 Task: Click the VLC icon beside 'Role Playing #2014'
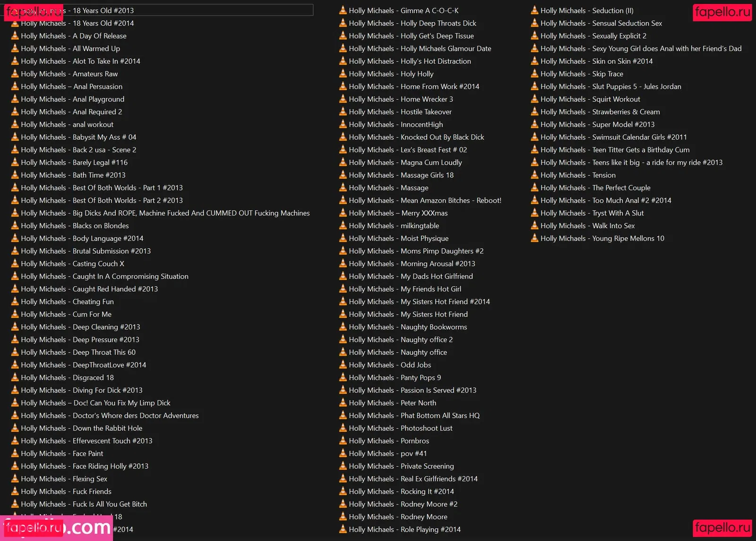(x=343, y=529)
